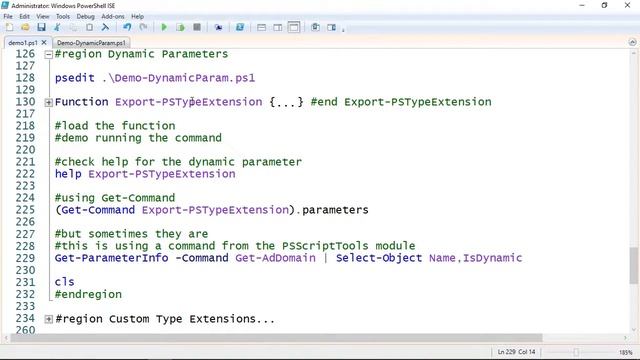Open the Edit menu

pos(24,16)
